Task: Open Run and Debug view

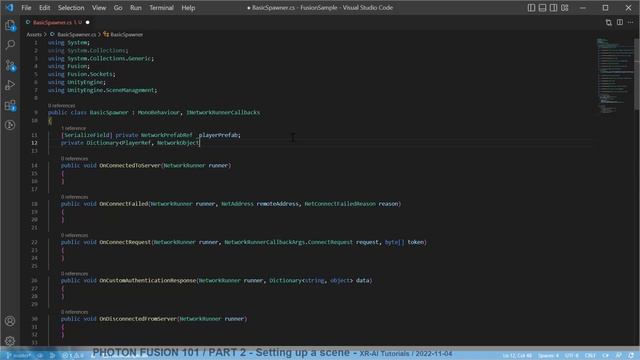Action: [10, 85]
